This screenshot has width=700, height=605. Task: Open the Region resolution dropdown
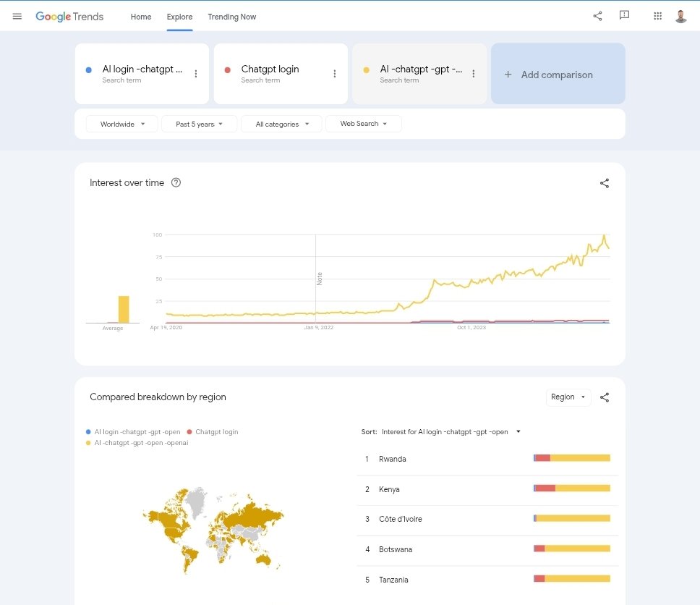pos(568,397)
